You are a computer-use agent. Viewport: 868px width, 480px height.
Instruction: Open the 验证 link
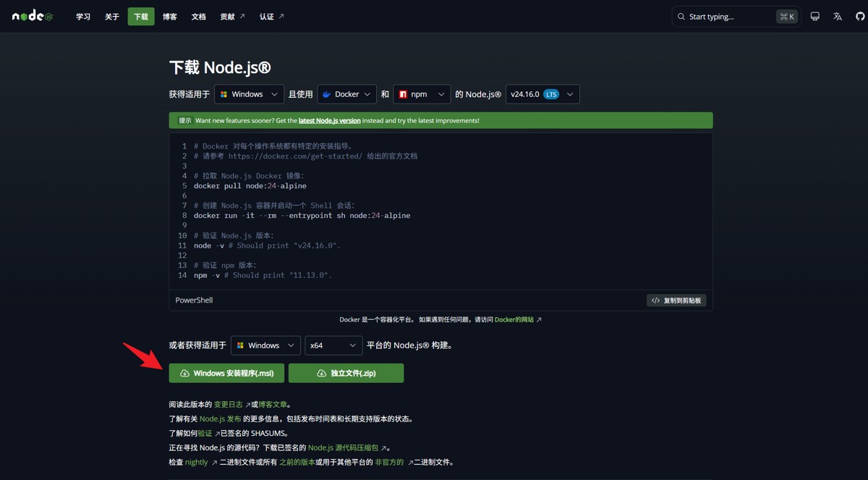[208, 434]
